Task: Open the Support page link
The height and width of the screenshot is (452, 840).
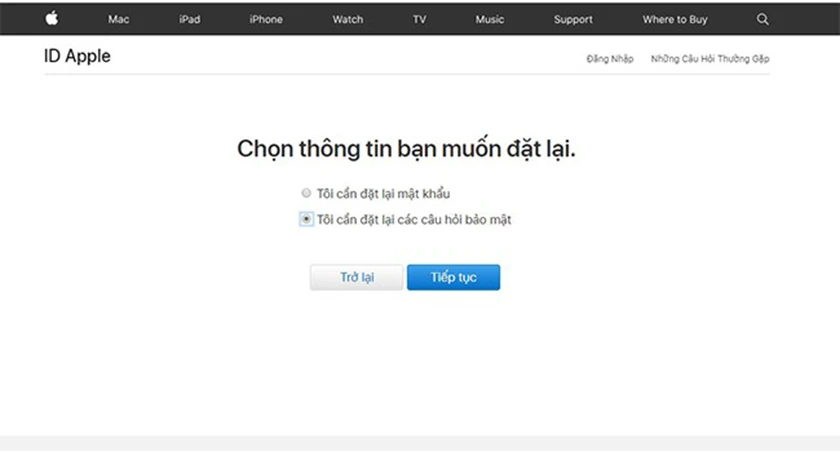Action: 573,19
